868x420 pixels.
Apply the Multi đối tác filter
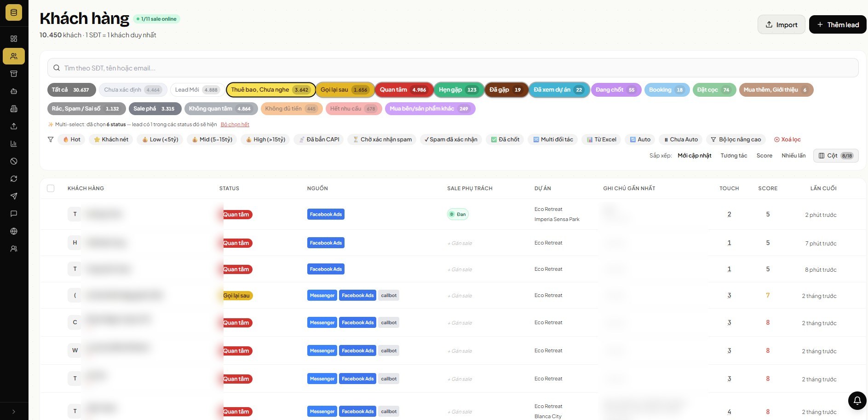pos(553,140)
